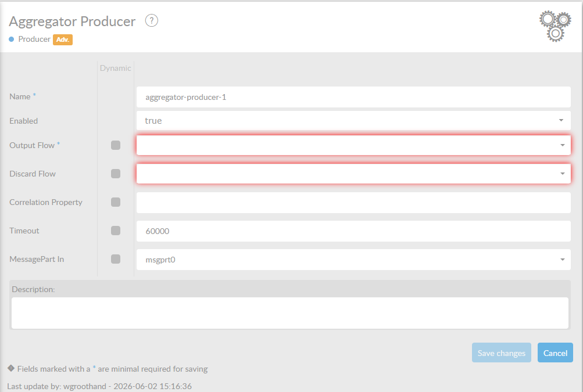Viewport: 583px width, 392px height.
Task: Click the Timeout field containing 60000
Action: pos(353,231)
